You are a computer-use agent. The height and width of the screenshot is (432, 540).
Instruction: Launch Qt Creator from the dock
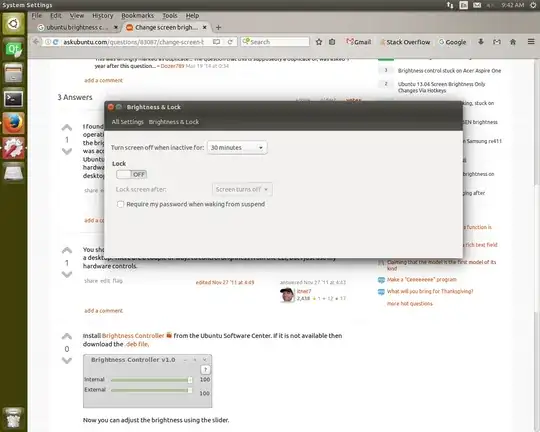click(13, 49)
